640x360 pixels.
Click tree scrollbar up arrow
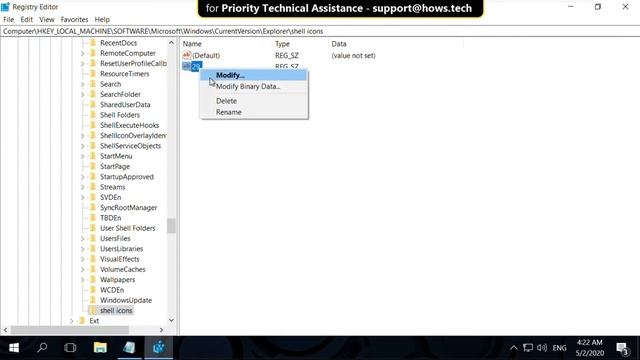pyautogui.click(x=171, y=43)
